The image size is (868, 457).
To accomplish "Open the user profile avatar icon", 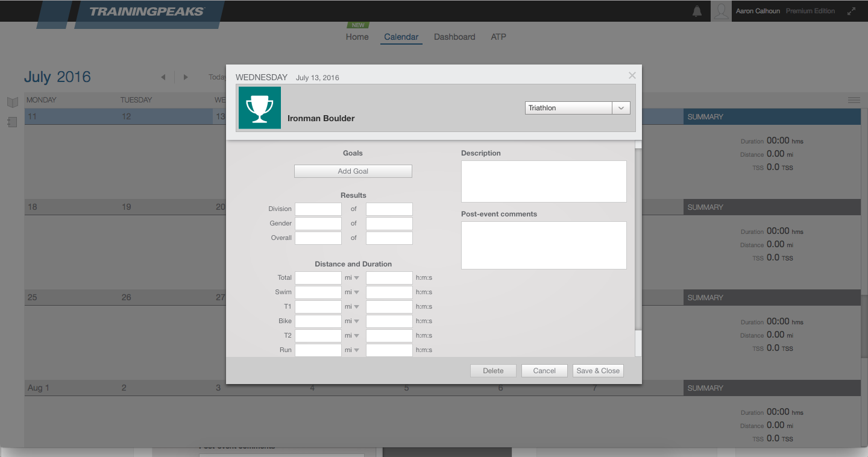I will [721, 11].
